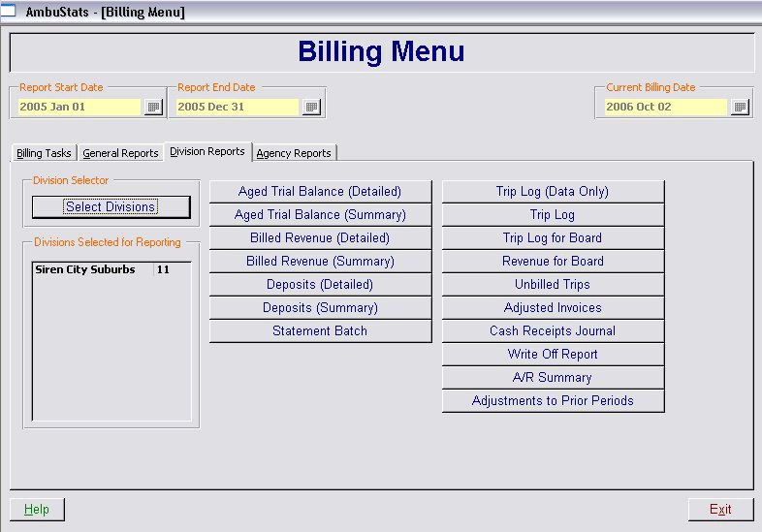
Task: Open calendar picker for Report Start Date
Action: coord(153,107)
